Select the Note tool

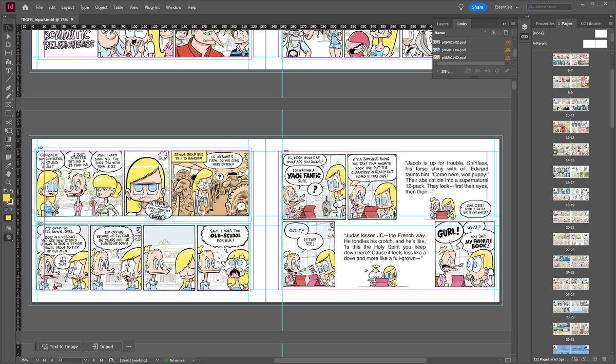[8, 157]
